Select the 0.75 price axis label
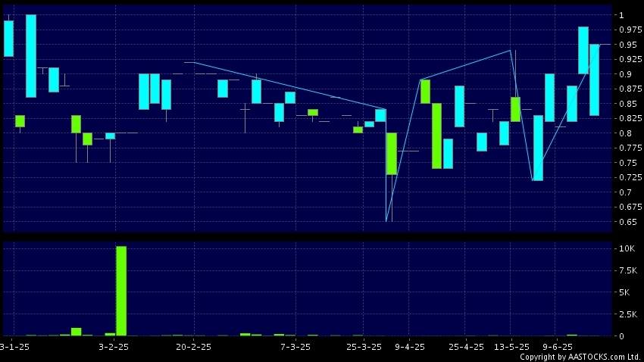This screenshot has height=362, width=644. [628, 163]
